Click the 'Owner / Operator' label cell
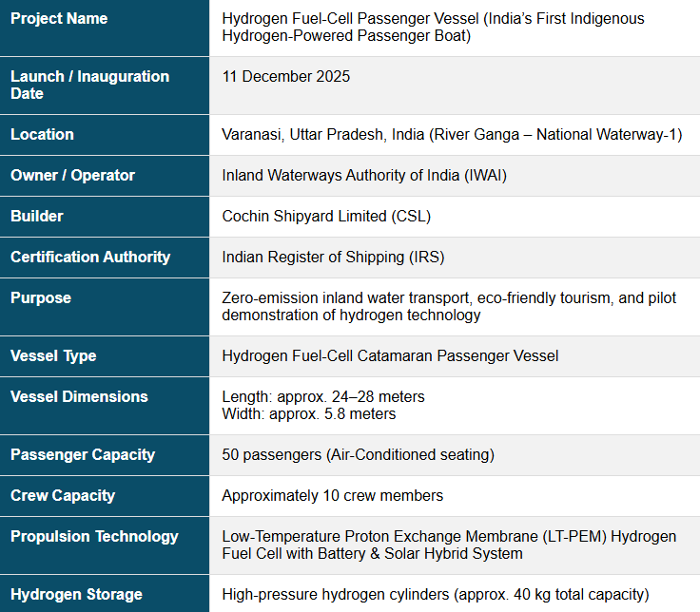The image size is (700, 612). click(72, 176)
